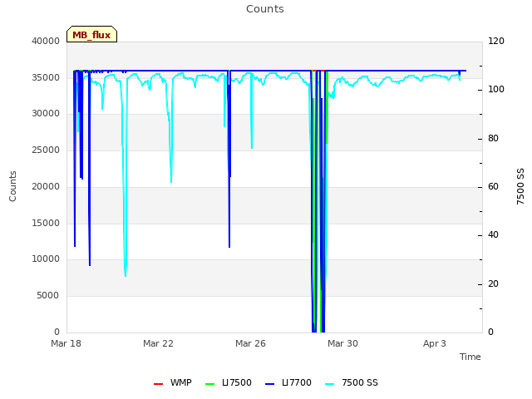The image size is (532, 399).
Task: Click the '20' right axis value
Action: pos(493,283)
